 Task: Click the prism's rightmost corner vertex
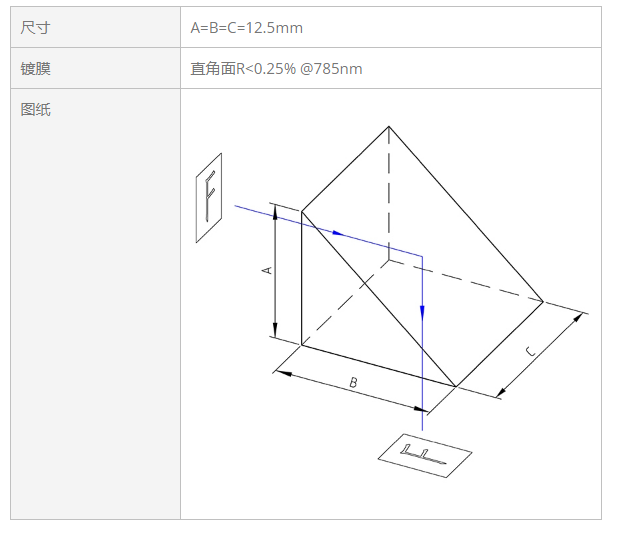[x=543, y=301]
